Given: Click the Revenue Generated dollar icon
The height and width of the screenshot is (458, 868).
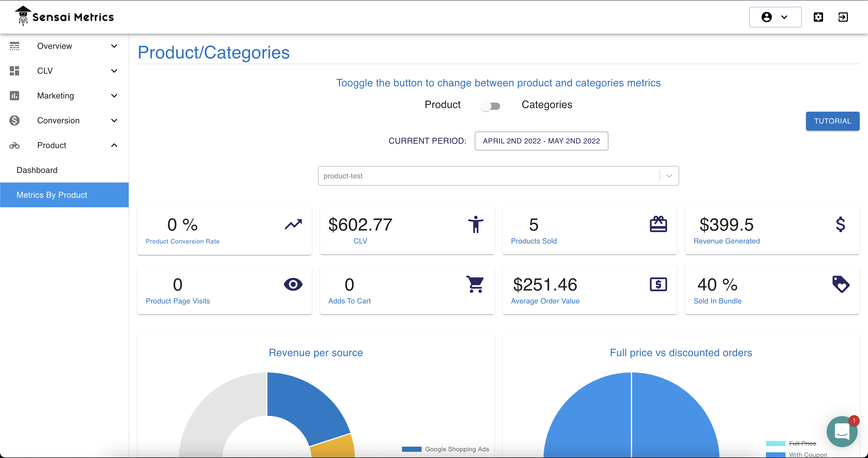Looking at the screenshot, I should point(840,224).
